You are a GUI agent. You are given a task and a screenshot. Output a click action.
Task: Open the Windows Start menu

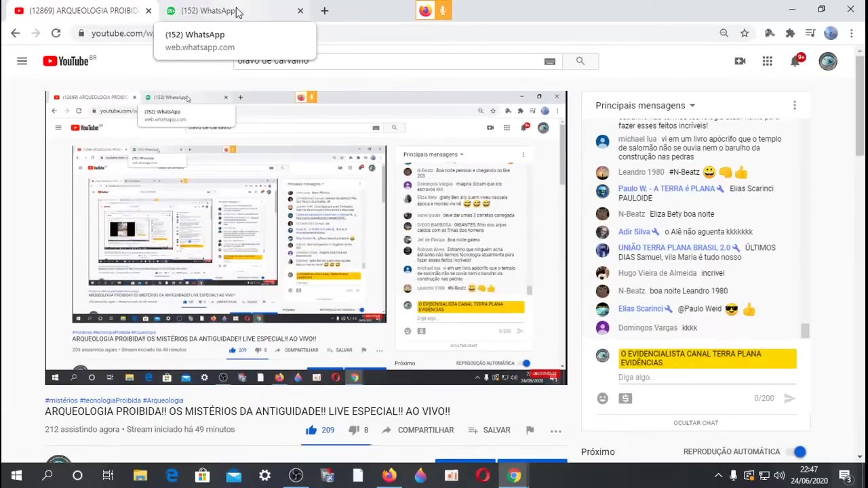click(16, 475)
